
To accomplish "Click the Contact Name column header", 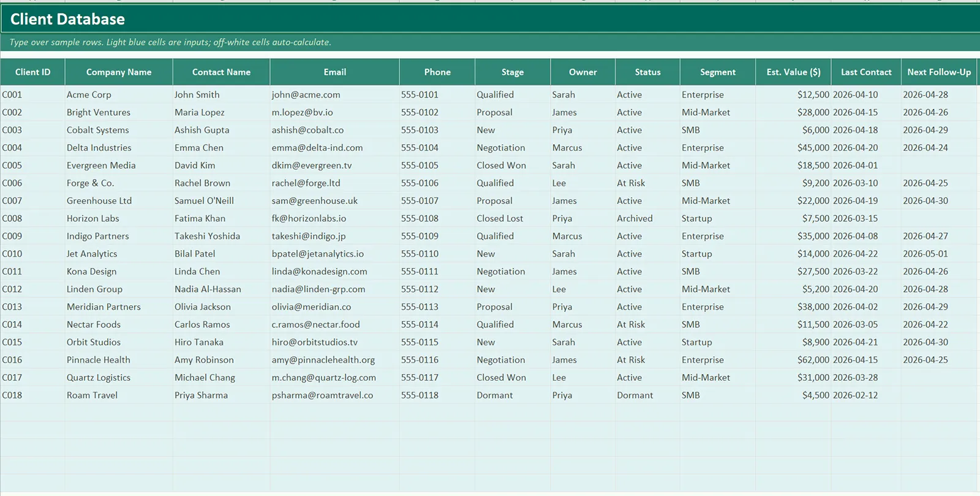I will 221,72.
